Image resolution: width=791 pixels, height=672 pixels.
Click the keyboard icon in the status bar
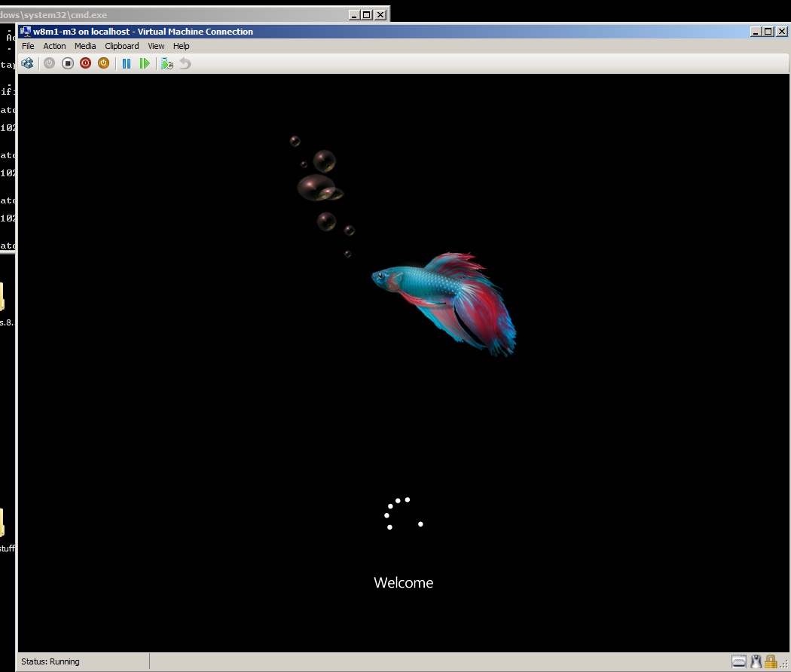pyautogui.click(x=738, y=661)
